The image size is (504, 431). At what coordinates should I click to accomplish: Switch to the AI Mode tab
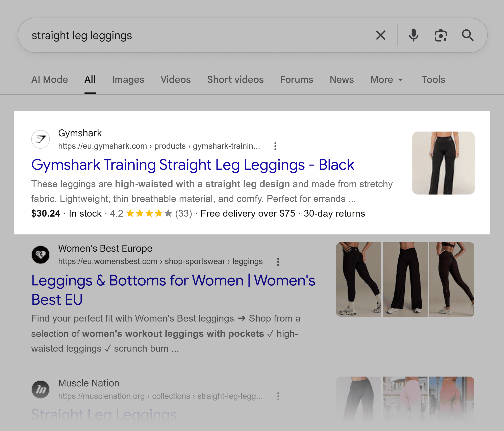pyautogui.click(x=50, y=80)
